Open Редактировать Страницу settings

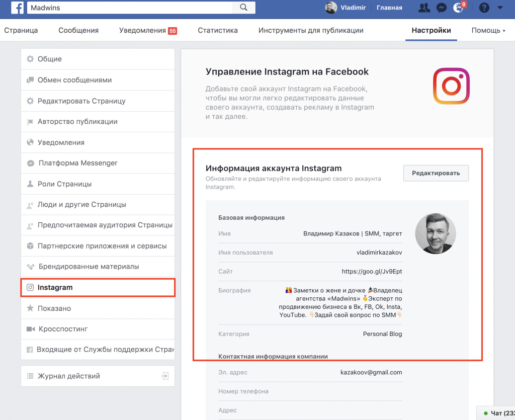[x=98, y=101]
